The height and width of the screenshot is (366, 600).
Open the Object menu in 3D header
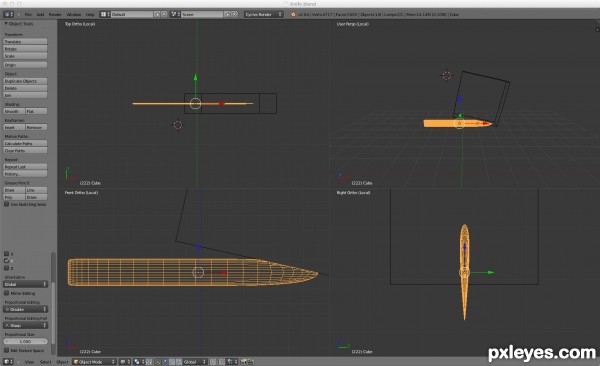tap(62, 362)
